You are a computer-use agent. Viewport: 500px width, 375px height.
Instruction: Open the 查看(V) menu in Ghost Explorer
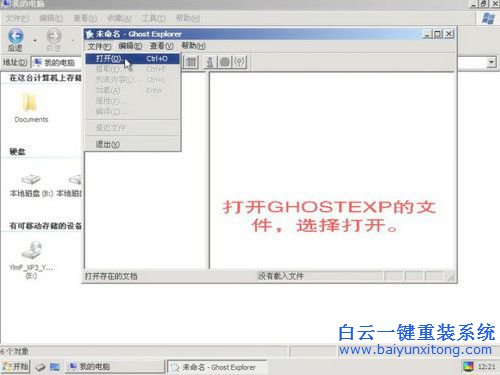point(161,46)
